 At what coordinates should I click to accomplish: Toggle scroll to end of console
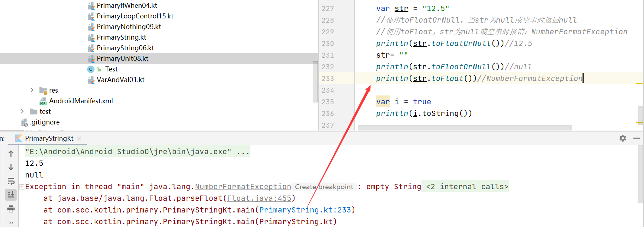(11, 194)
